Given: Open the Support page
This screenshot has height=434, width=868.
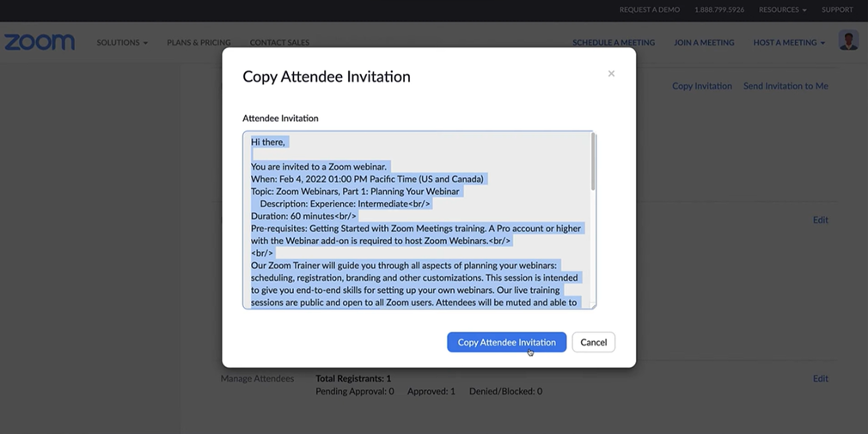Looking at the screenshot, I should 837,9.
